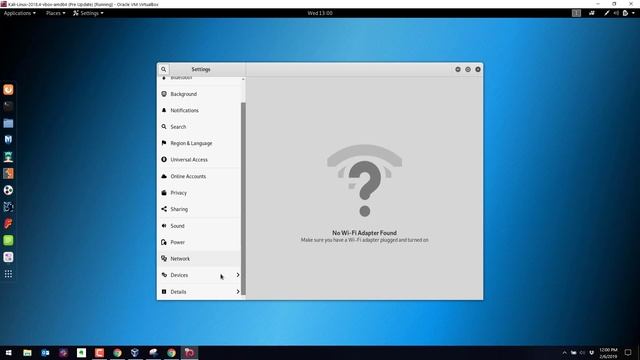Open the clock showing Wed 13:00
The height and width of the screenshot is (360, 640).
[320, 13]
